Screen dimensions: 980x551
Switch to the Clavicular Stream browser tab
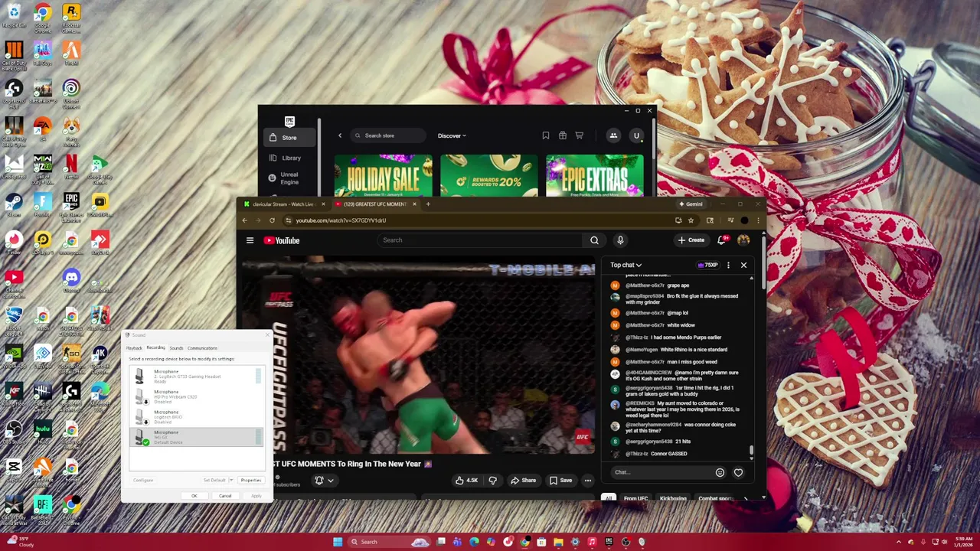pos(283,204)
